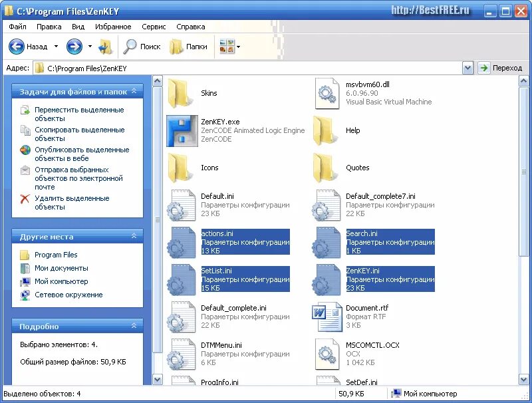Click status bar text Выделено объектов: 4
The height and width of the screenshot is (403, 532).
[x=42, y=394]
